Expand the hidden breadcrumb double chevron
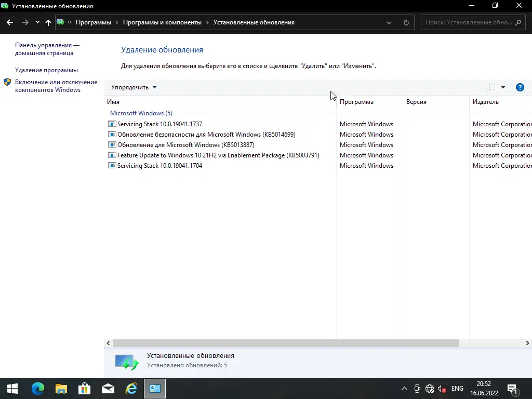Image resolution: width=532 pixels, height=399 pixels. (x=70, y=22)
